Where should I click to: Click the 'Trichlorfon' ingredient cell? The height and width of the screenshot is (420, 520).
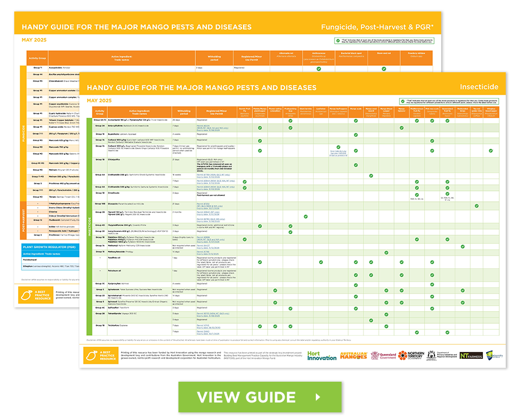[139, 330]
